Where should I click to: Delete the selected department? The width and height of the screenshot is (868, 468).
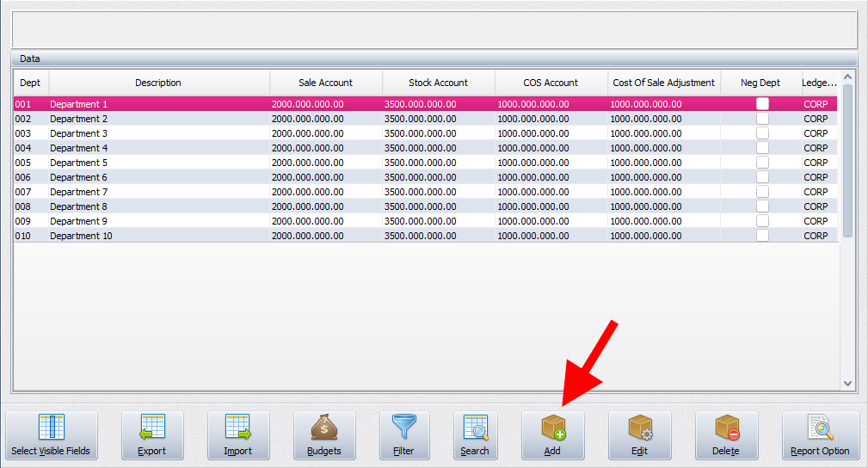point(726,435)
